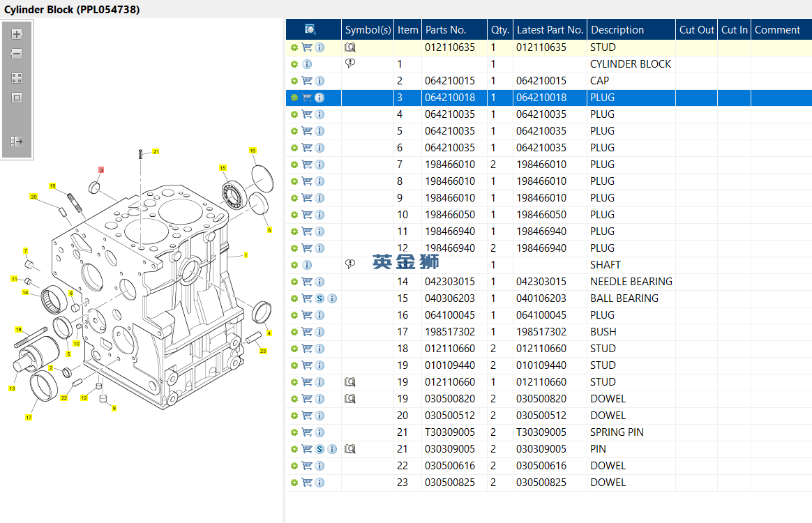Click the blue S icon in BALL BEARING row
Screen dimensions: 812x523
tap(319, 298)
